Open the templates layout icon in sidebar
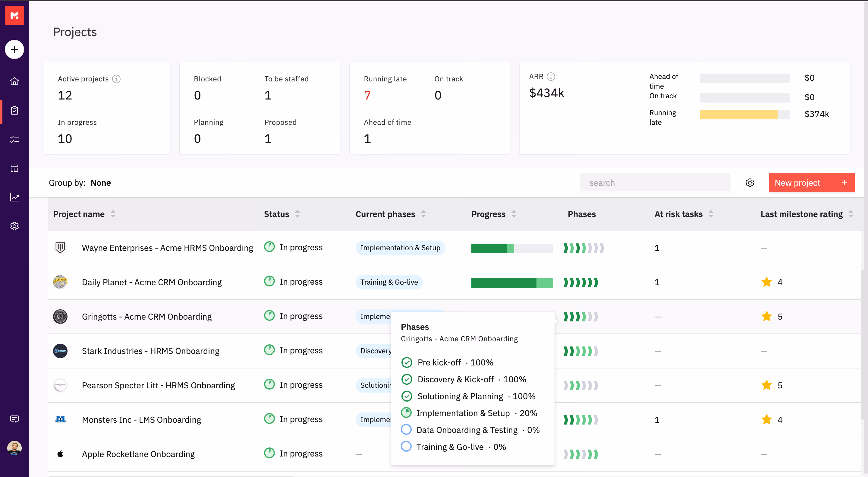This screenshot has height=477, width=868. pos(14,168)
